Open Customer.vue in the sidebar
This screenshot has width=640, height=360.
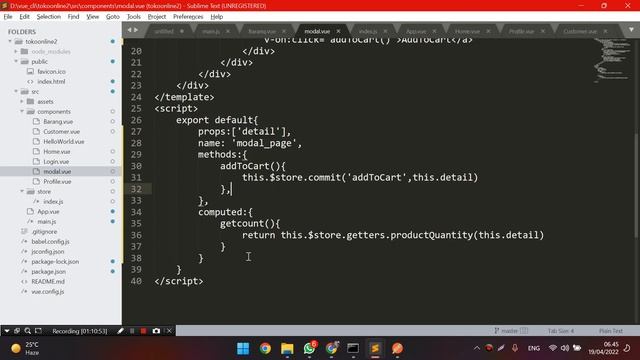pyautogui.click(x=62, y=131)
